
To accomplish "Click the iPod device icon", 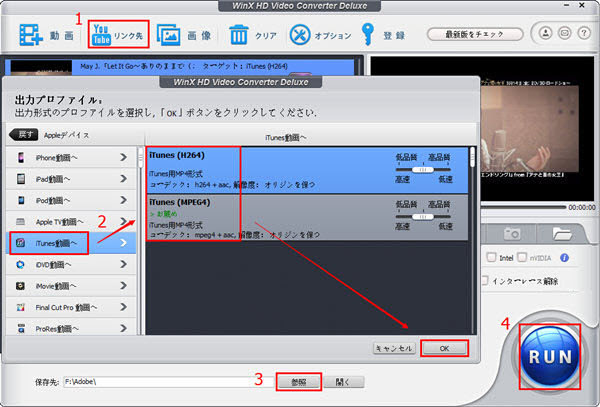I will click(21, 200).
